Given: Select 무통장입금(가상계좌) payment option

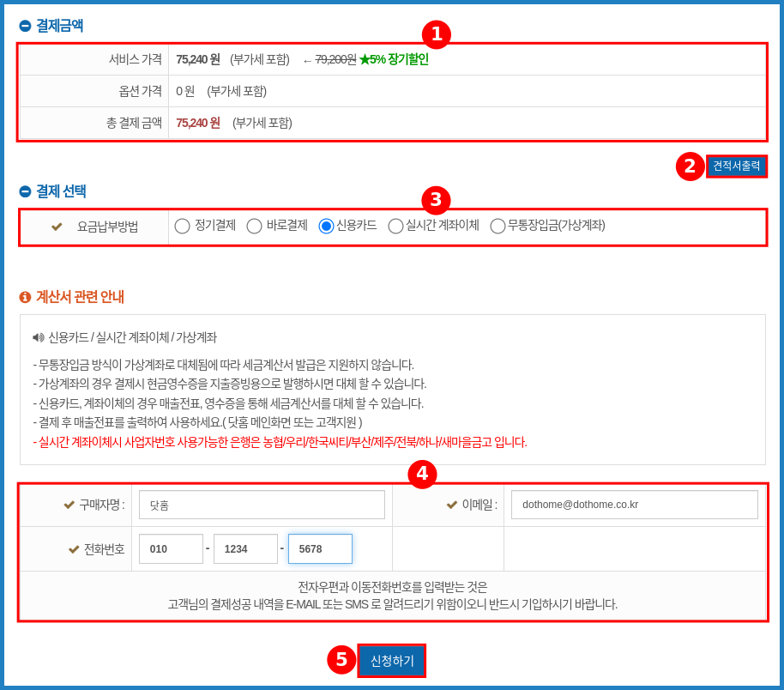Looking at the screenshot, I should (498, 226).
